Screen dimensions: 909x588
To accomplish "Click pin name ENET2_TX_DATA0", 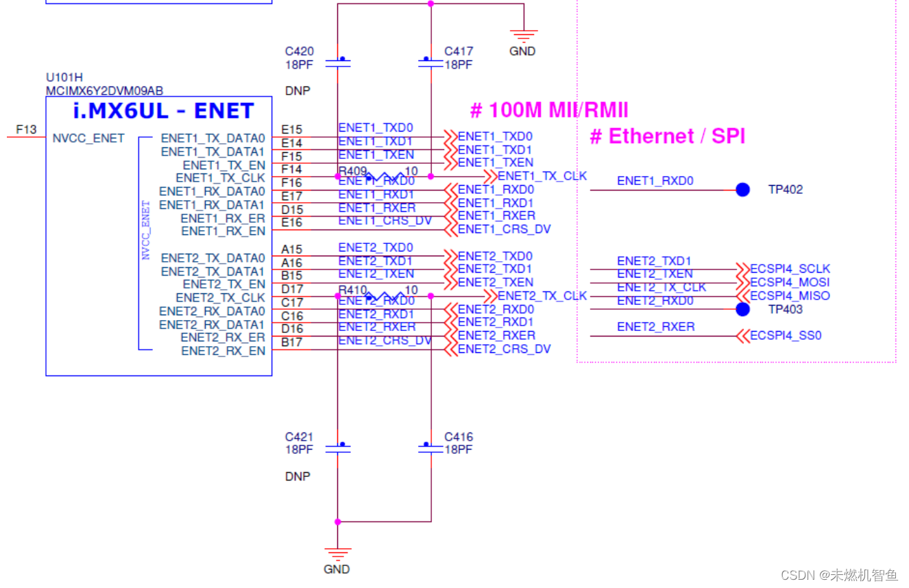I will pyautogui.click(x=213, y=258).
